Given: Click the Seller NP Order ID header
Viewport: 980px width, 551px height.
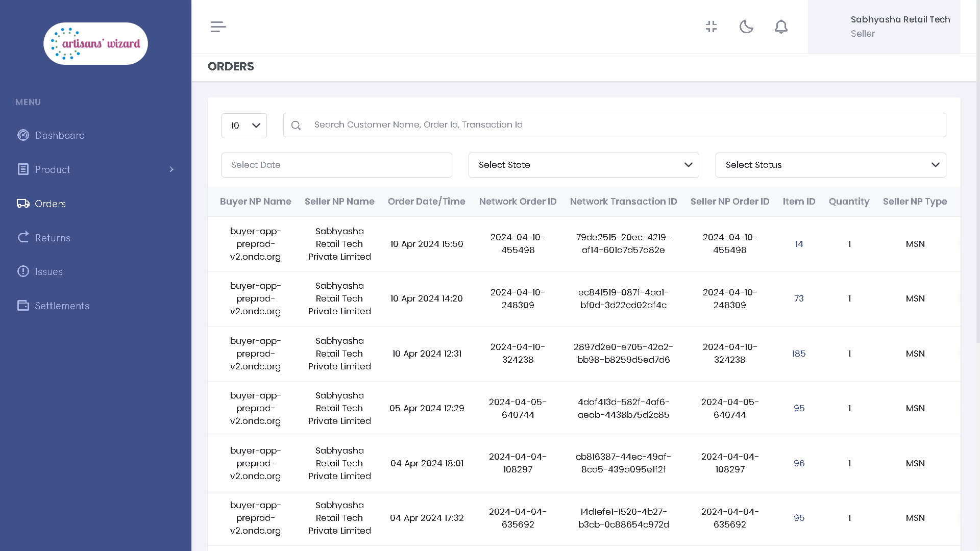Looking at the screenshot, I should 729,202.
